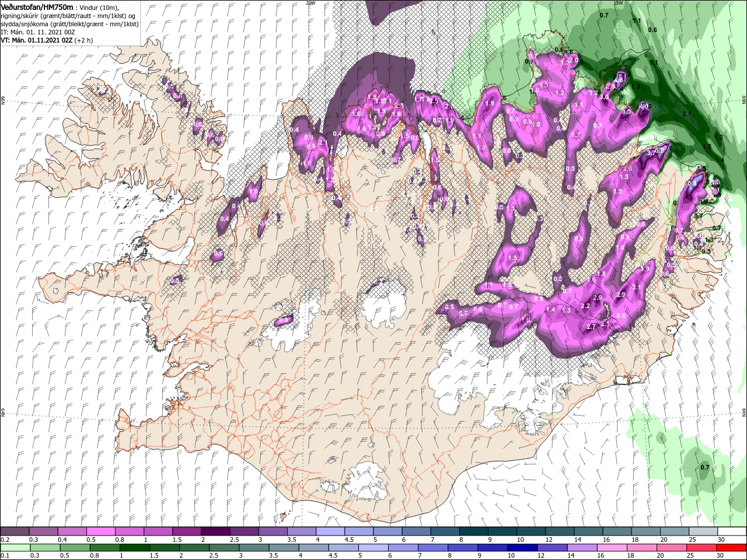Click the 0.8 swatch in the top legend row
This screenshot has height=560, width=747.
pos(130,531)
